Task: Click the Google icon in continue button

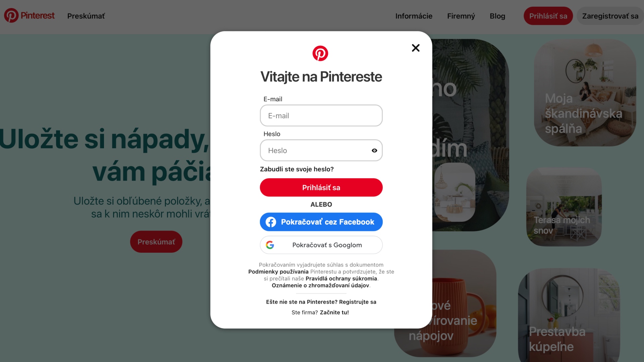Action: (x=270, y=245)
